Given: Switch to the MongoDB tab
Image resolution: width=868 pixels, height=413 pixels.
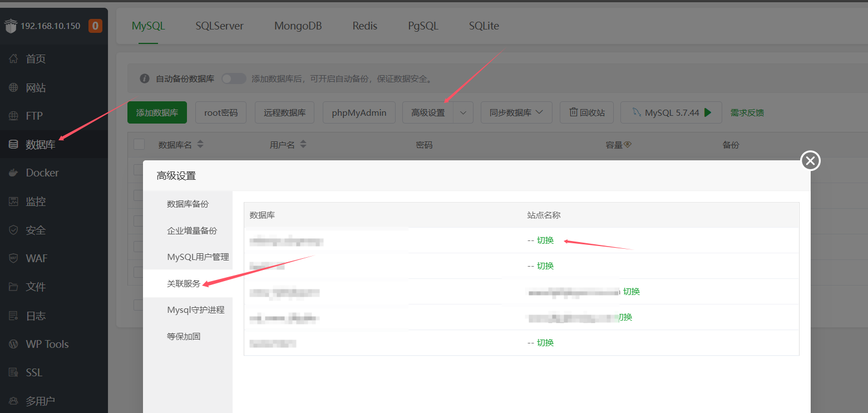Looking at the screenshot, I should [x=298, y=26].
